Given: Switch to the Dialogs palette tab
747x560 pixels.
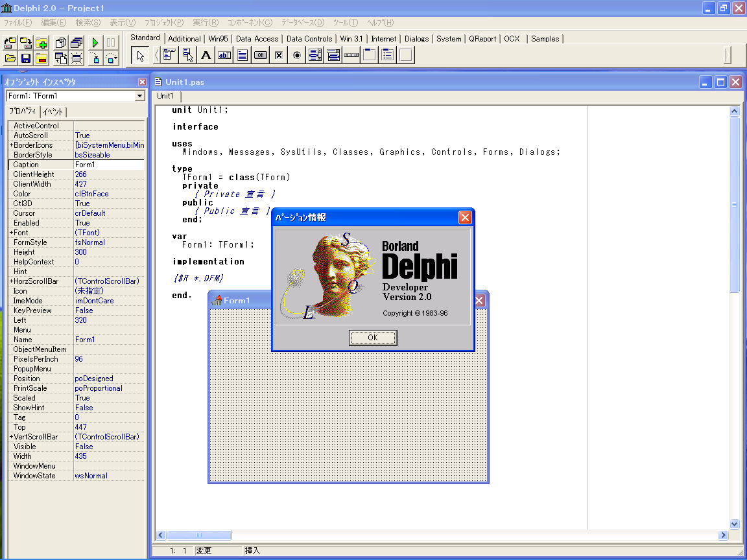Looking at the screenshot, I should tap(416, 39).
